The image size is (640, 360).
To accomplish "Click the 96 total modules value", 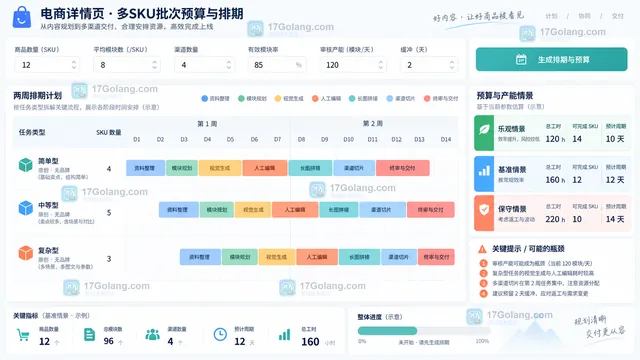I will (109, 341).
